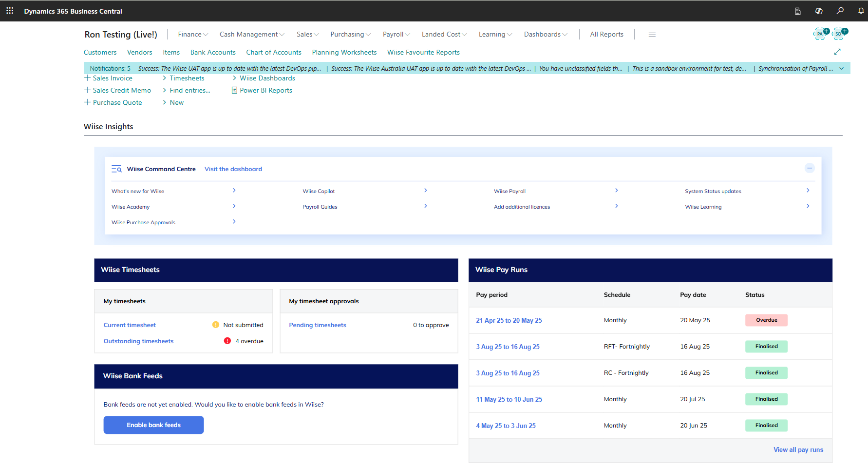Image resolution: width=868 pixels, height=468 pixels.
Task: Click the chevron beside Add additional licences
Action: (617, 206)
